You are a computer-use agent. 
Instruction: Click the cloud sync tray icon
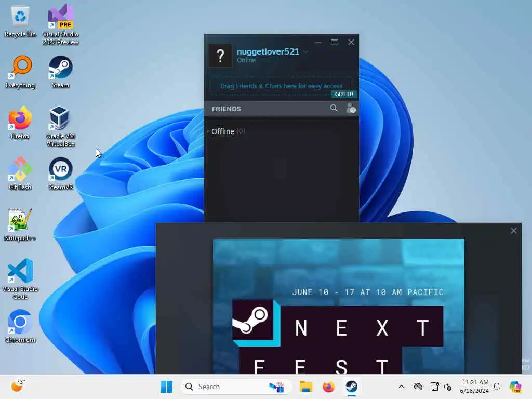[418, 387]
